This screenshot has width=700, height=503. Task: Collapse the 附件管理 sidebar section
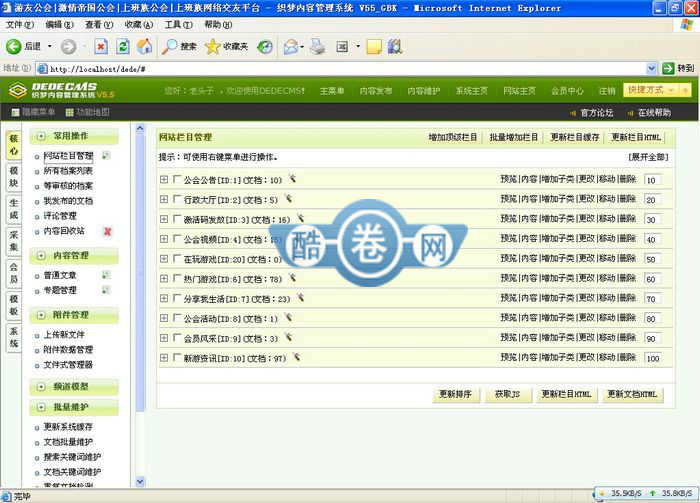click(x=41, y=315)
